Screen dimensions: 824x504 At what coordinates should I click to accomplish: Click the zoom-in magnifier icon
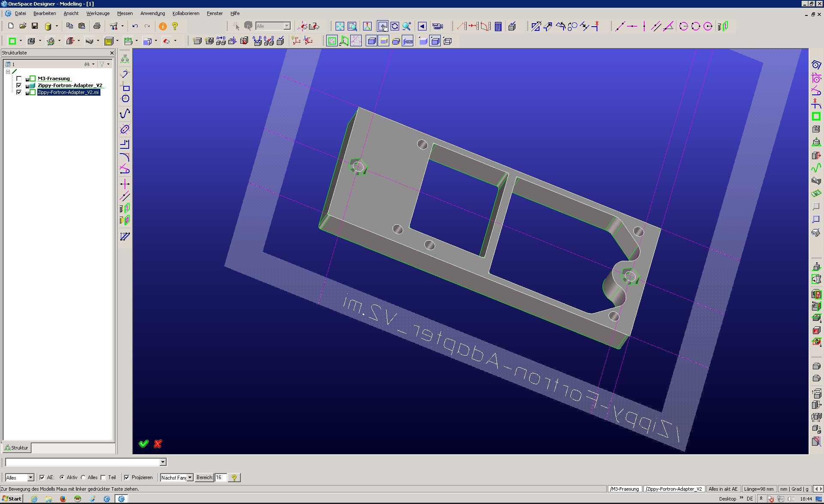[x=406, y=26]
